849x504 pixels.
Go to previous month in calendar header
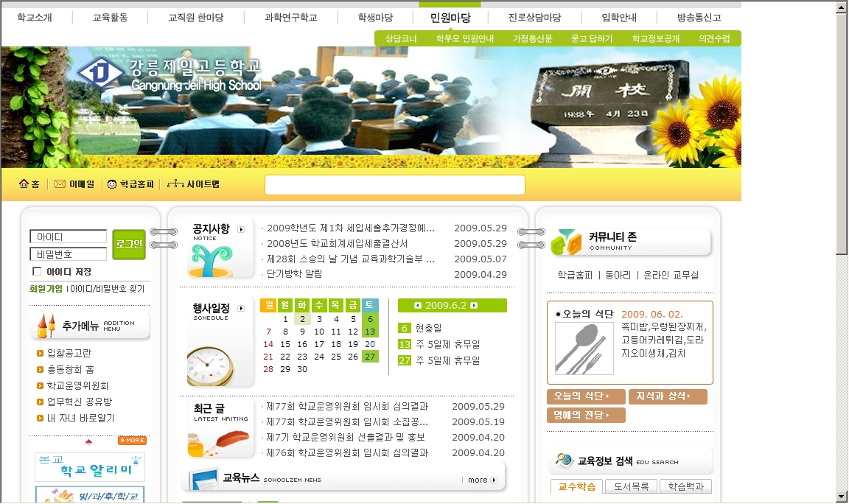point(418,306)
